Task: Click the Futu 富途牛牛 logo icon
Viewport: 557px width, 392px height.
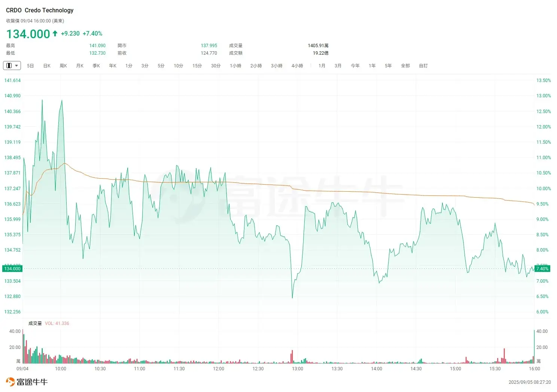Action: (10, 382)
